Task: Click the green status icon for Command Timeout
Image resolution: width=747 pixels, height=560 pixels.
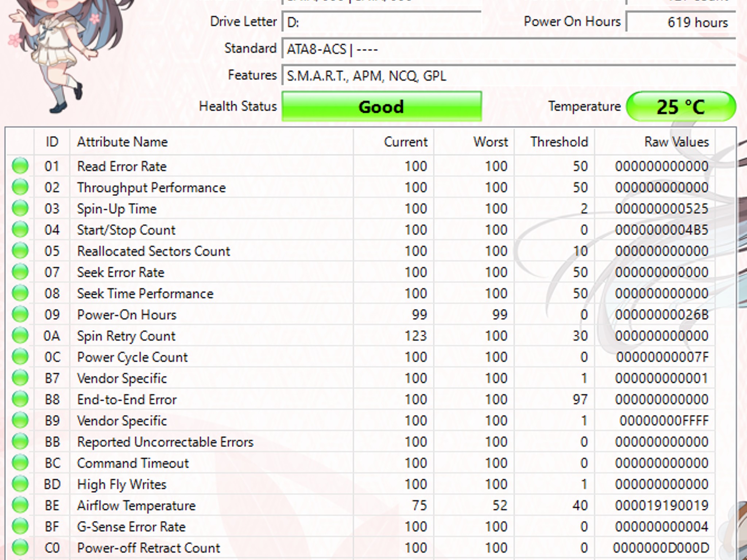Action: (x=20, y=463)
